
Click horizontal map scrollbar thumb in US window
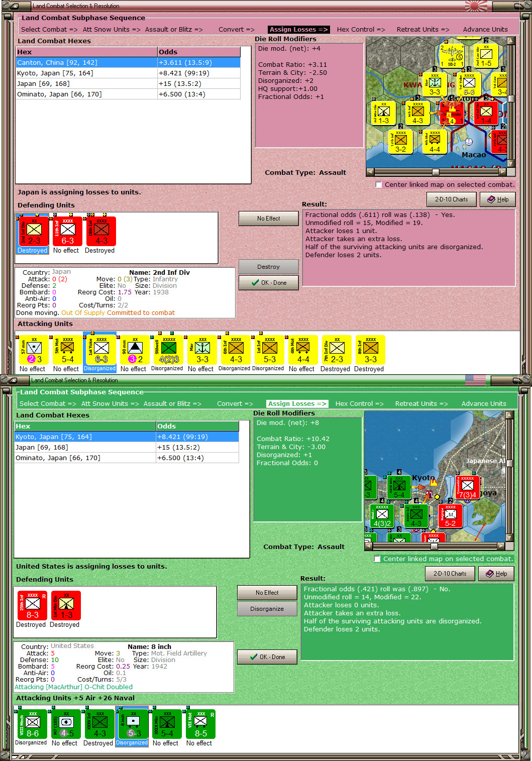tap(434, 546)
